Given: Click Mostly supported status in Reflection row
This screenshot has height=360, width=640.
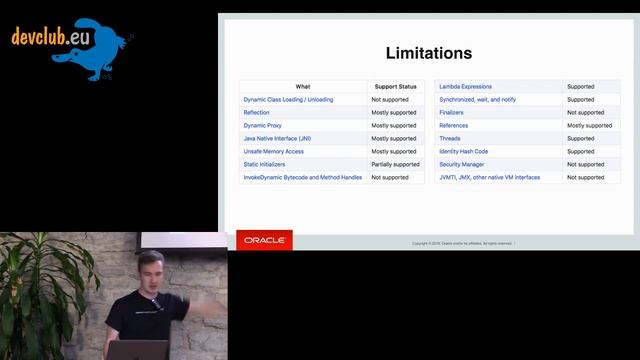Looking at the screenshot, I should (394, 113).
